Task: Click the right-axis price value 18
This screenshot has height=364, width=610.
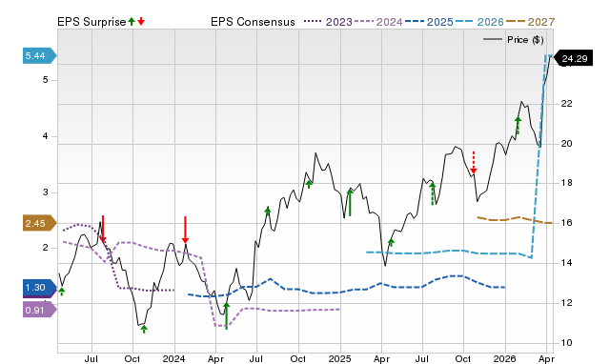Action: click(567, 183)
